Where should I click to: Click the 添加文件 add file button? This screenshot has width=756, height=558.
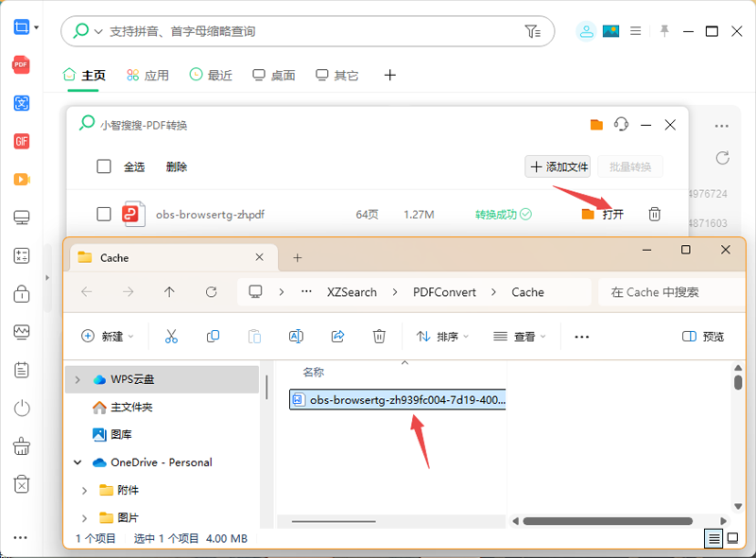click(558, 166)
